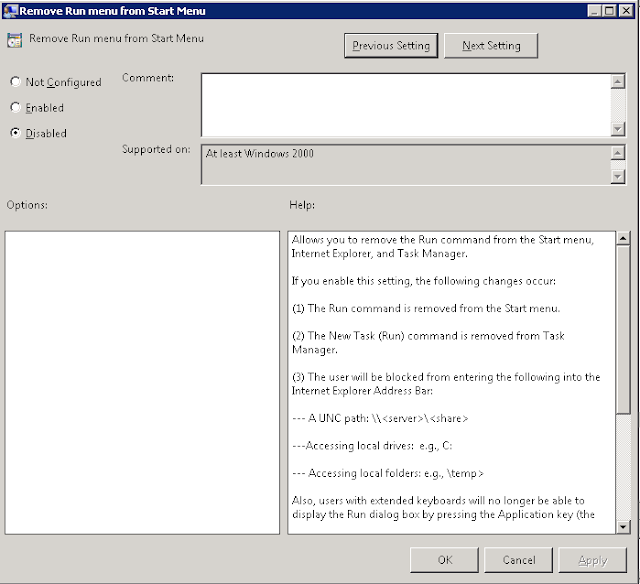This screenshot has height=584, width=640.
Task: Select the Disabled radio button
Action: pos(15,133)
